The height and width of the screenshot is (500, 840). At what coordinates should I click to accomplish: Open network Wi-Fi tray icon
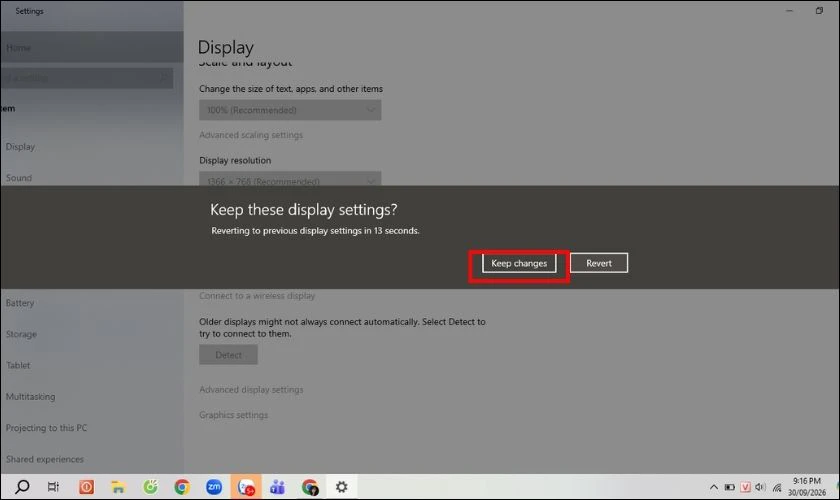(x=777, y=487)
